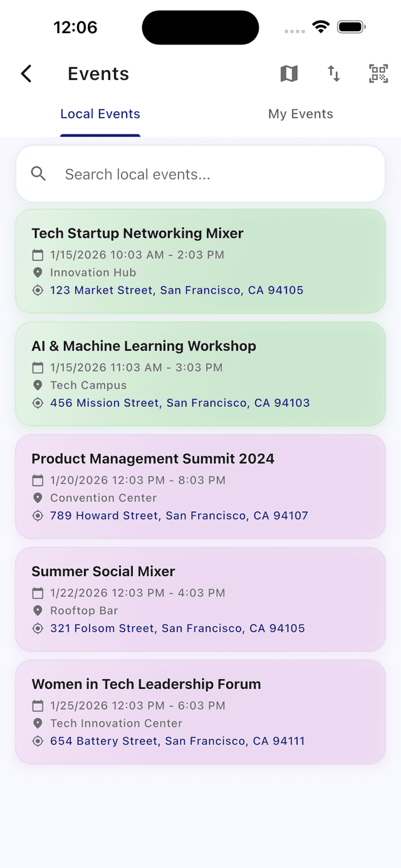The width and height of the screenshot is (401, 868).
Task: Click target icon beside 456 Mission Street
Action: 38,403
